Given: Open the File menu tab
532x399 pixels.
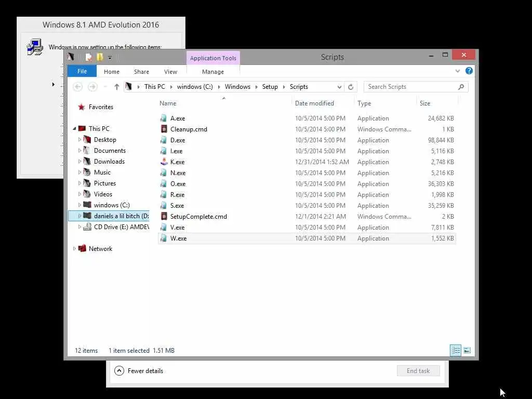Looking at the screenshot, I should point(82,71).
